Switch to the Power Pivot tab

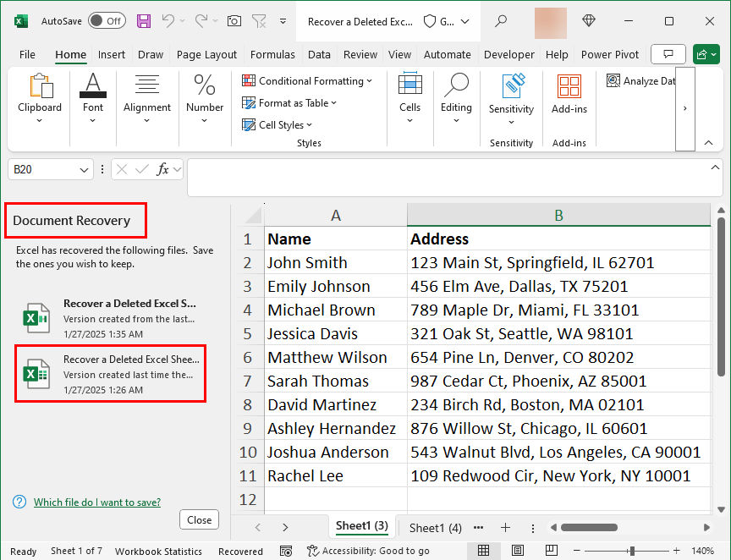[610, 54]
